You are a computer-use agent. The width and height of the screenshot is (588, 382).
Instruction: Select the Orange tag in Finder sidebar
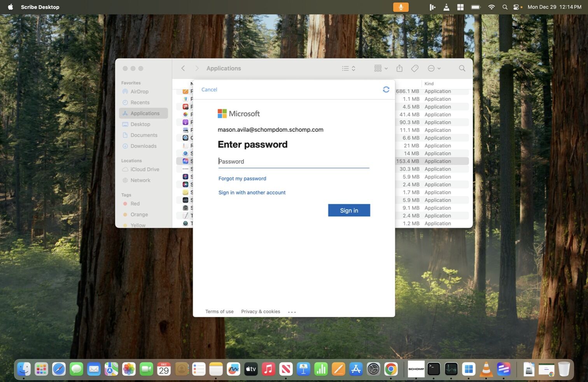tap(143, 214)
